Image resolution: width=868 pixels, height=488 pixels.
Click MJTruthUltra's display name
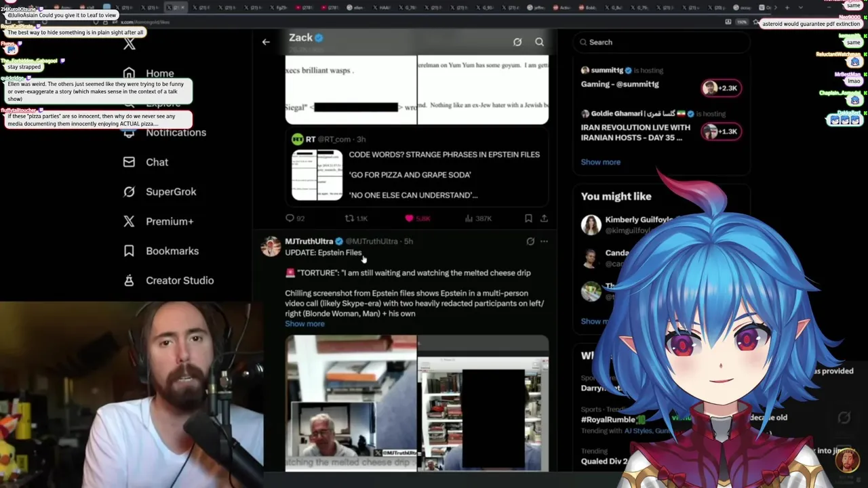click(x=309, y=241)
